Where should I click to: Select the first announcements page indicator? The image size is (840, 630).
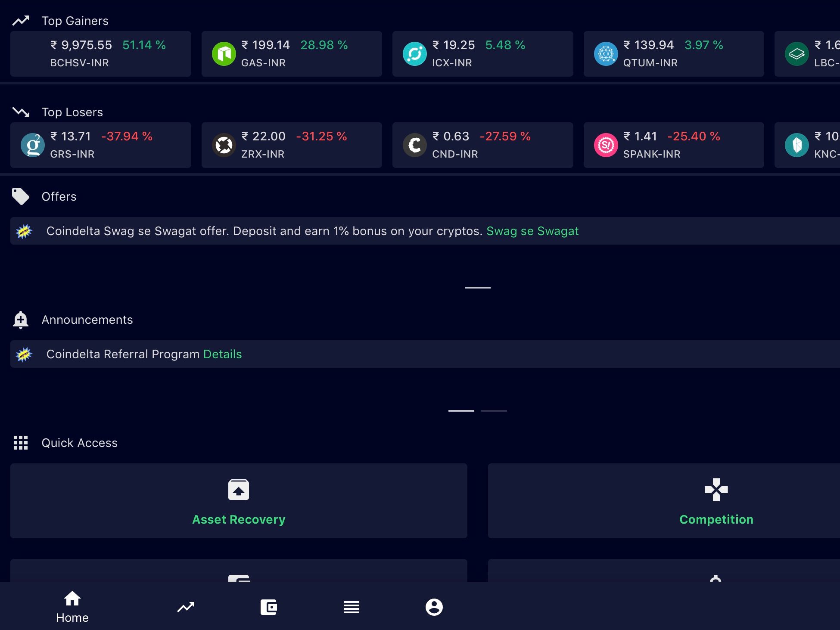[x=461, y=411]
